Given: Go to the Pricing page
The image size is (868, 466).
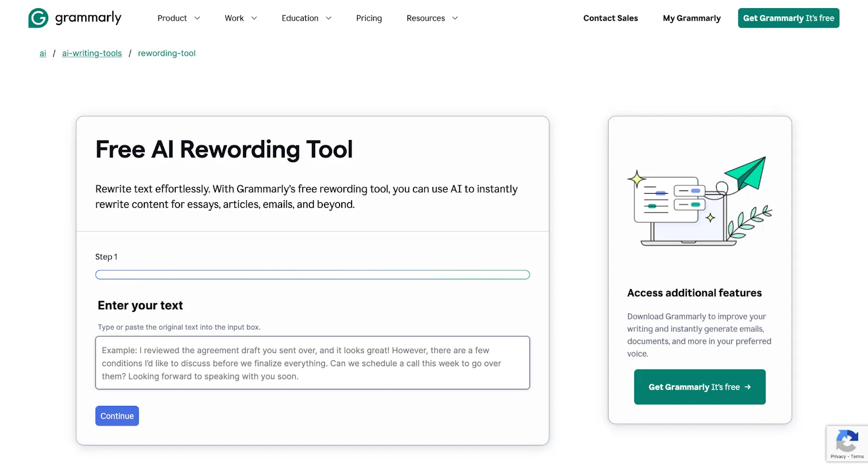Looking at the screenshot, I should tap(369, 18).
